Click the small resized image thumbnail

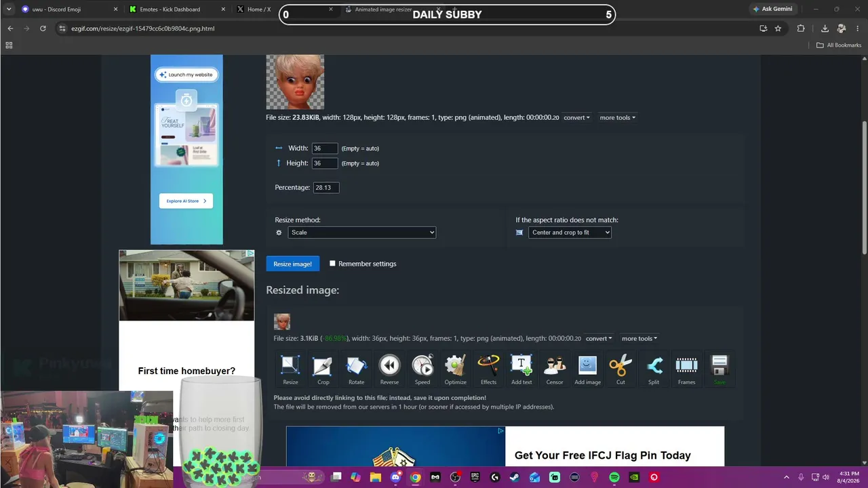(x=282, y=322)
